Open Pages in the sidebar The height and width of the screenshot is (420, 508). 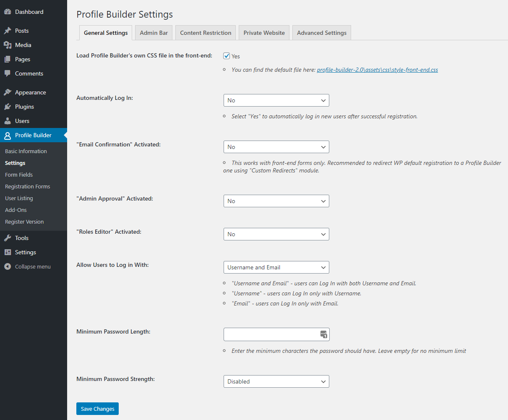point(34,59)
